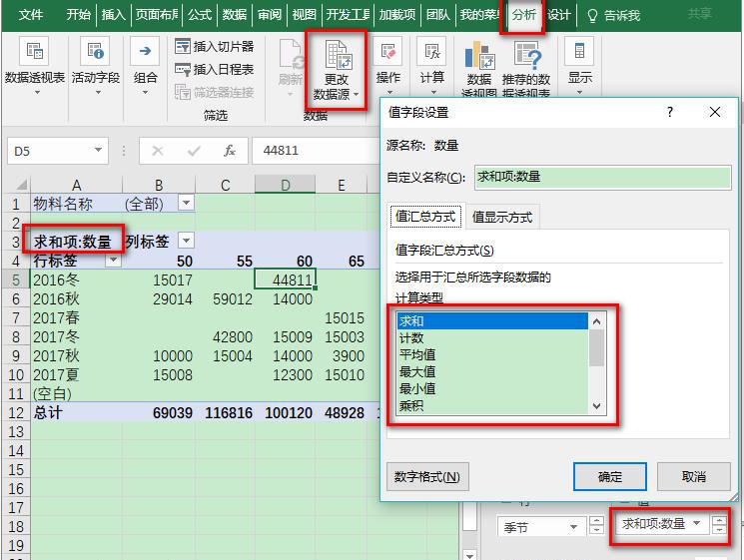Click the confirm checkmark in formula bar

pyautogui.click(x=194, y=151)
